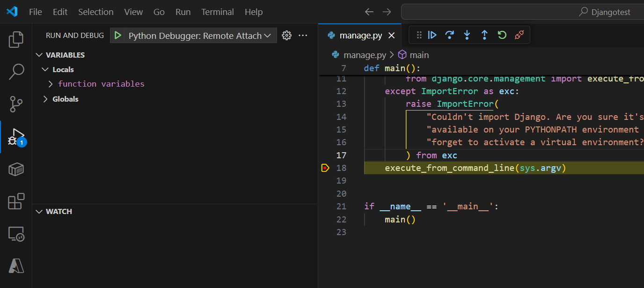Open launch.json with the gear button

[x=286, y=35]
